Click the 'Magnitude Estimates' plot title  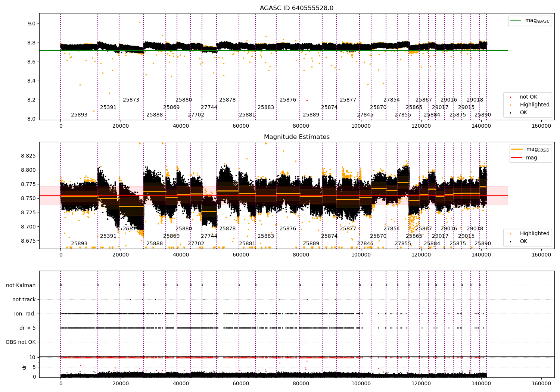pos(297,137)
